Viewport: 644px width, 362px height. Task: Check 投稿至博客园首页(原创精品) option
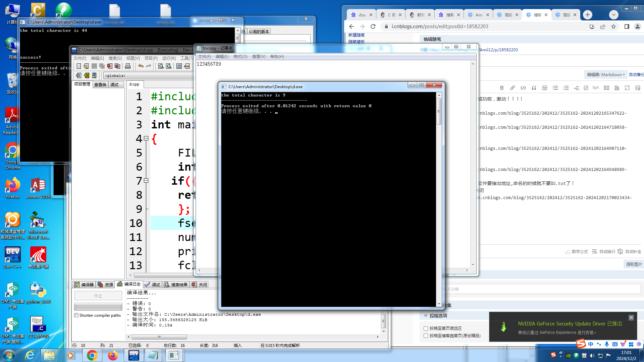click(x=426, y=336)
